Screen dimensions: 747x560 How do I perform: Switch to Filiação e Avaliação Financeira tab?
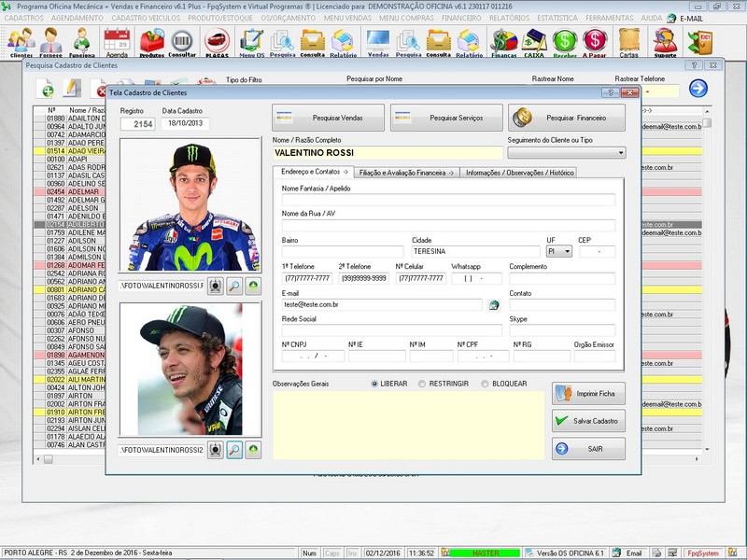click(406, 172)
